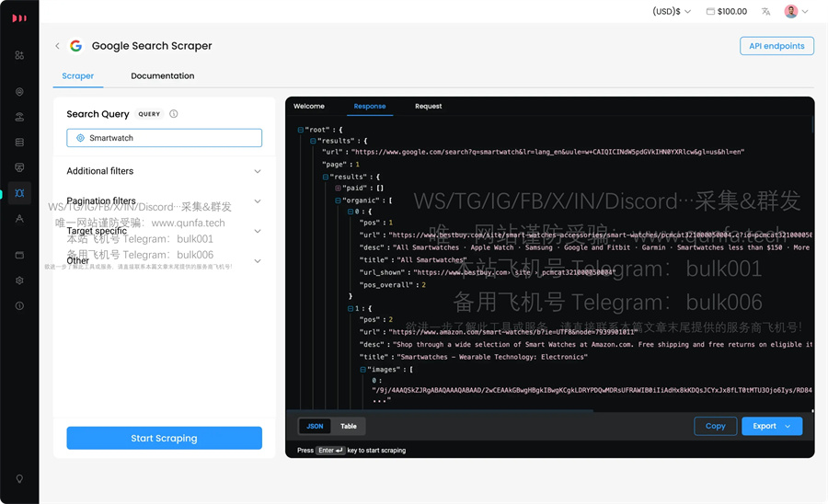Click the Start Scraping button
This screenshot has width=828, height=504.
(165, 439)
